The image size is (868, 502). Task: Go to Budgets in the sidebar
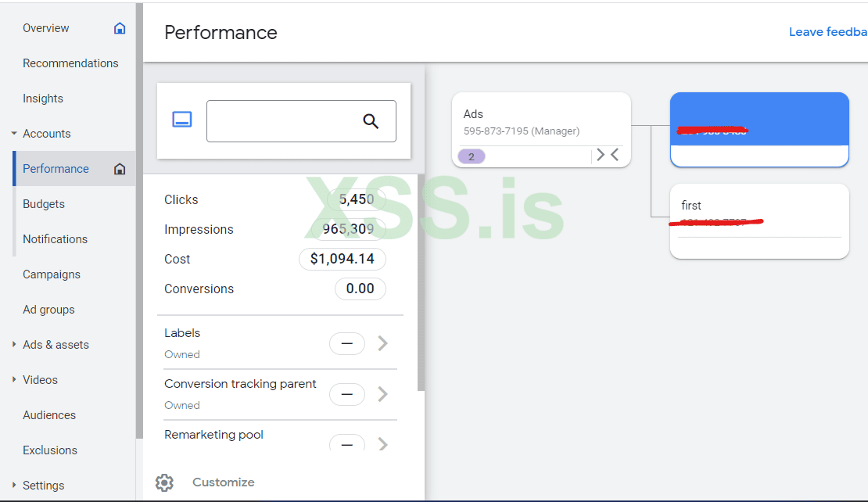[x=44, y=204]
